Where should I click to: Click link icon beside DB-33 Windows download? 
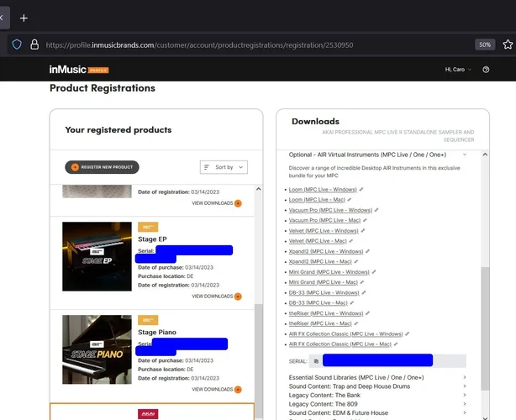[x=363, y=292]
